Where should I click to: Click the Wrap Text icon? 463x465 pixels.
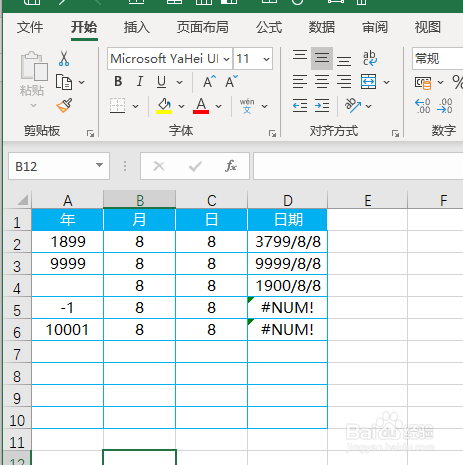click(x=370, y=58)
